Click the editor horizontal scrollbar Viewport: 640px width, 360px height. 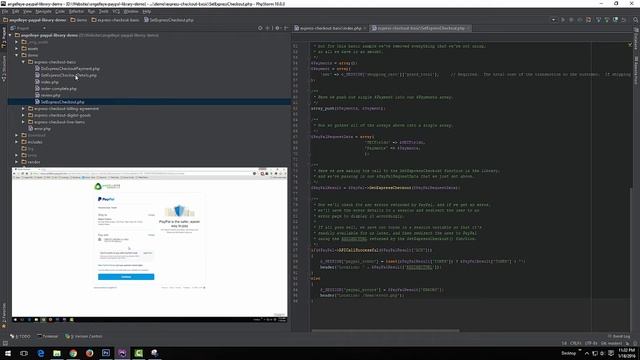[385, 331]
